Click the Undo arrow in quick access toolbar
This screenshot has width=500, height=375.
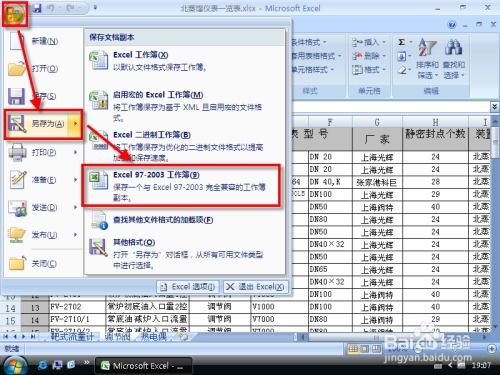pos(51,8)
